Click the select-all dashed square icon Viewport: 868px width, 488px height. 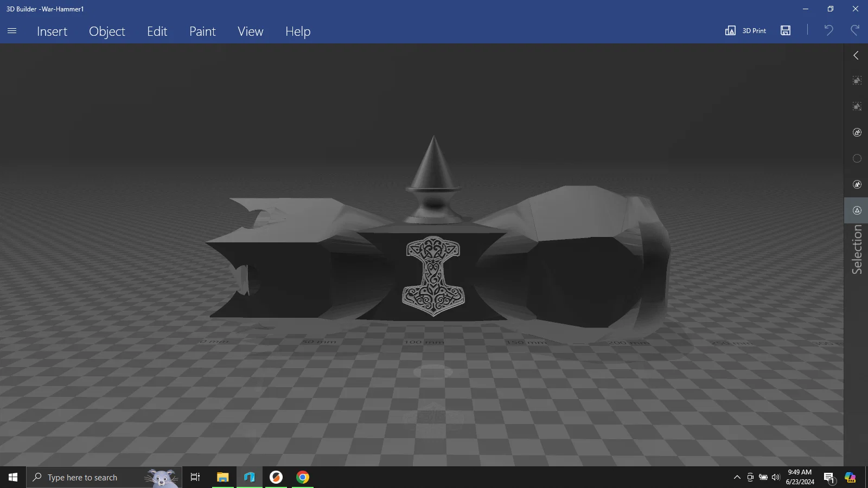point(857,80)
